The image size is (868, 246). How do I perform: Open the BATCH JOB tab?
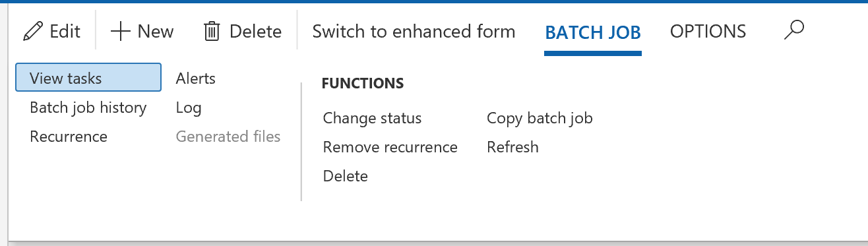click(593, 31)
